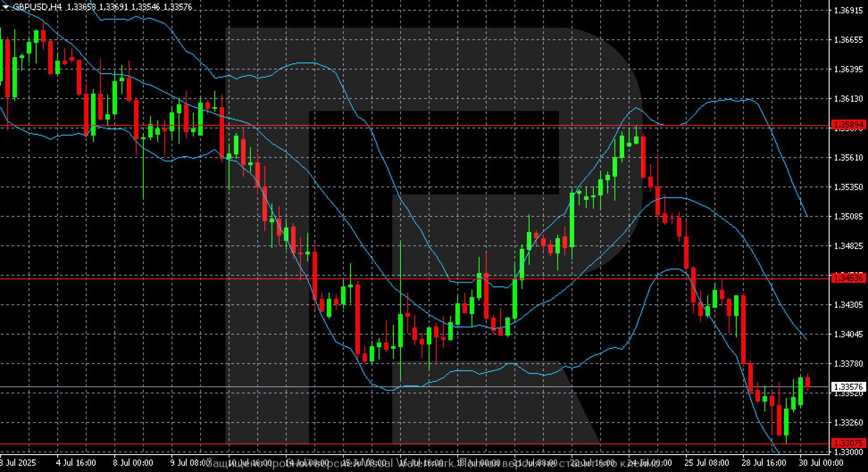Click the 1.34045 price axis value

(848, 334)
